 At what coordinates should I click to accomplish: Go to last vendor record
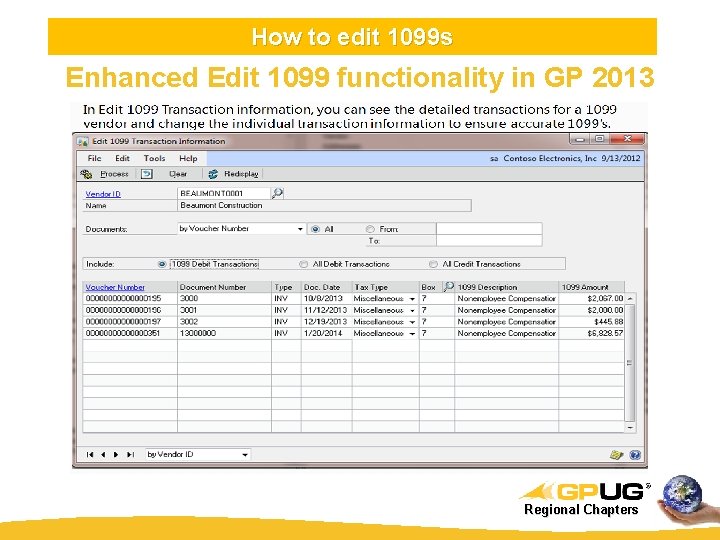[130, 455]
